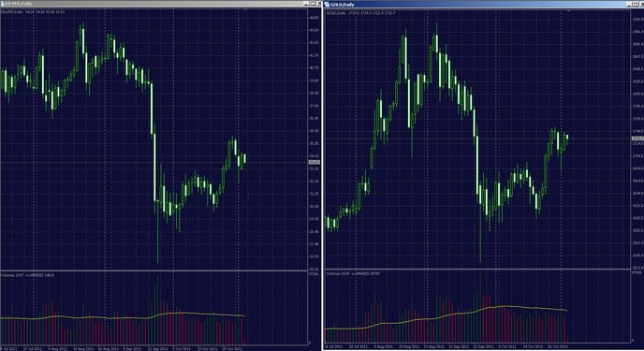Screen dimensions: 644x351
Task: Close the SILVER,Daily chart window
Action: [319, 4]
